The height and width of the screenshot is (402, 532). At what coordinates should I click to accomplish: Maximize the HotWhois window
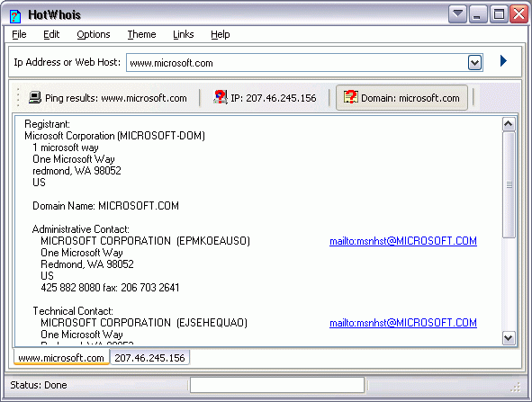coord(499,14)
